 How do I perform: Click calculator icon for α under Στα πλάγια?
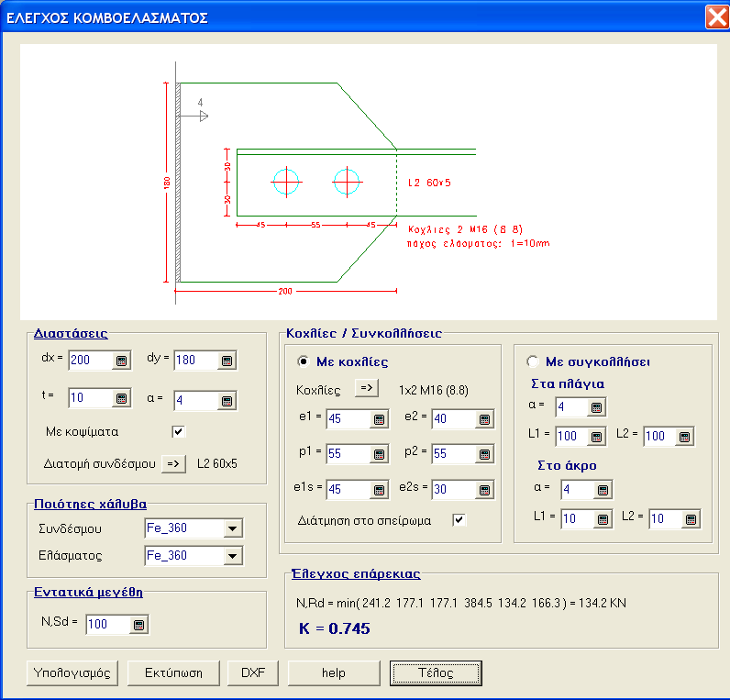[x=596, y=407]
